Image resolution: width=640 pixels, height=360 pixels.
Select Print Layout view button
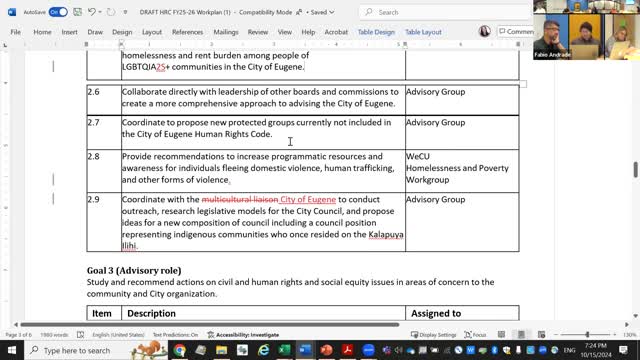(x=521, y=335)
